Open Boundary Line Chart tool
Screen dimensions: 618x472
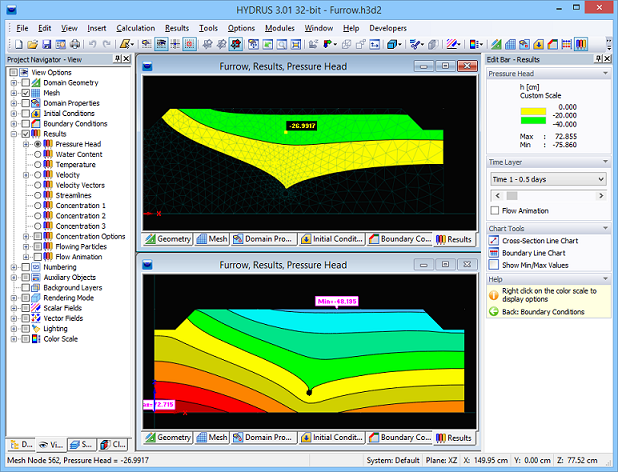(x=527, y=253)
